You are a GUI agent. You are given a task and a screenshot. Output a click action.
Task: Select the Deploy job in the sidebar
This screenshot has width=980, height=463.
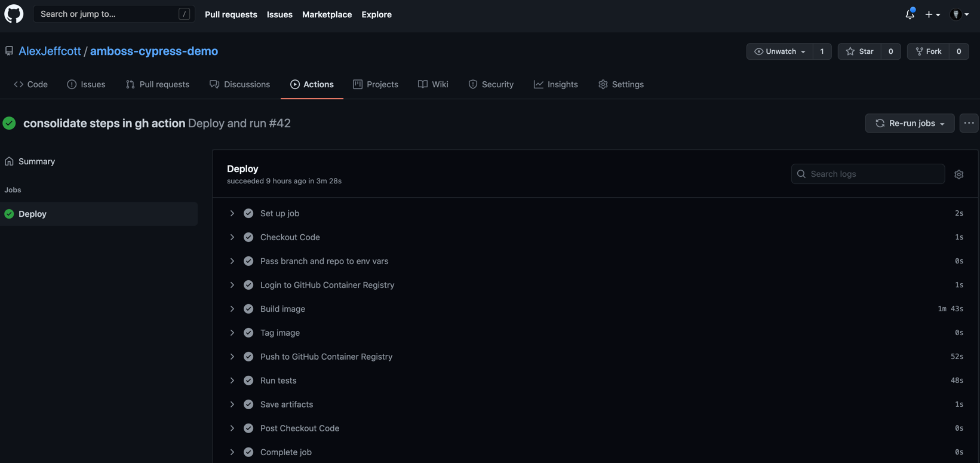[99, 214]
